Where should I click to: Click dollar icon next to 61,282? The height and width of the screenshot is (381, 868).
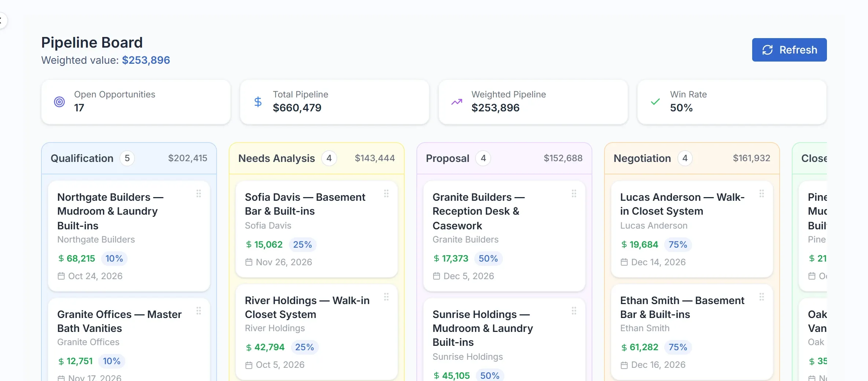[624, 347]
